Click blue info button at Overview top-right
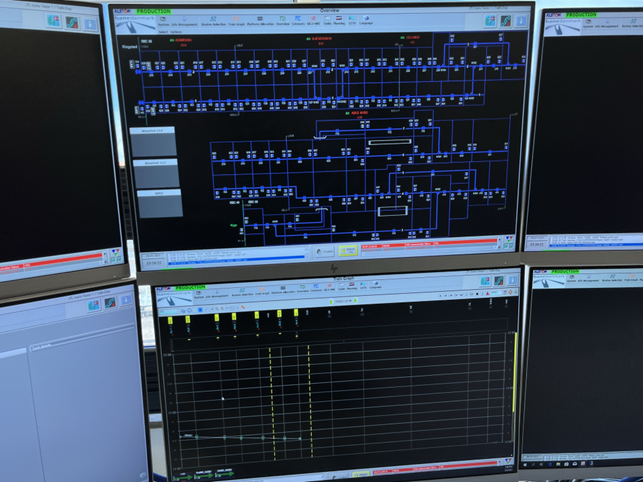The image size is (643, 482). tap(521, 21)
